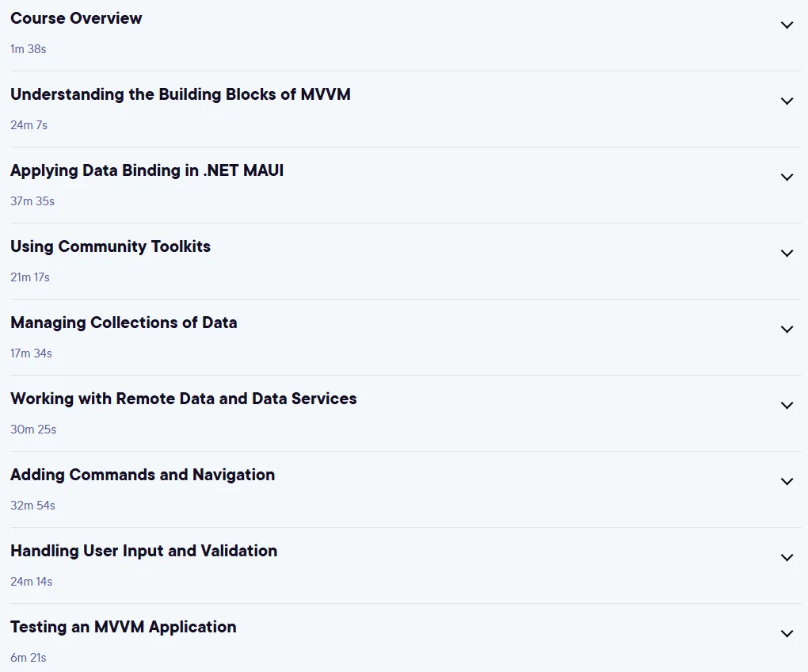The width and height of the screenshot is (808, 672).
Task: Open the Course Overview section title
Action: pyautogui.click(x=76, y=18)
